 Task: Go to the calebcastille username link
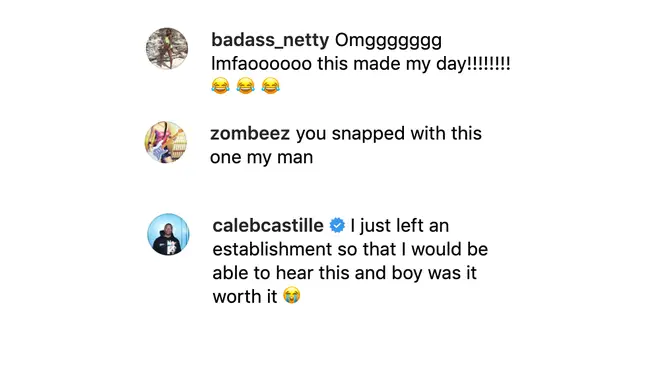pos(268,225)
